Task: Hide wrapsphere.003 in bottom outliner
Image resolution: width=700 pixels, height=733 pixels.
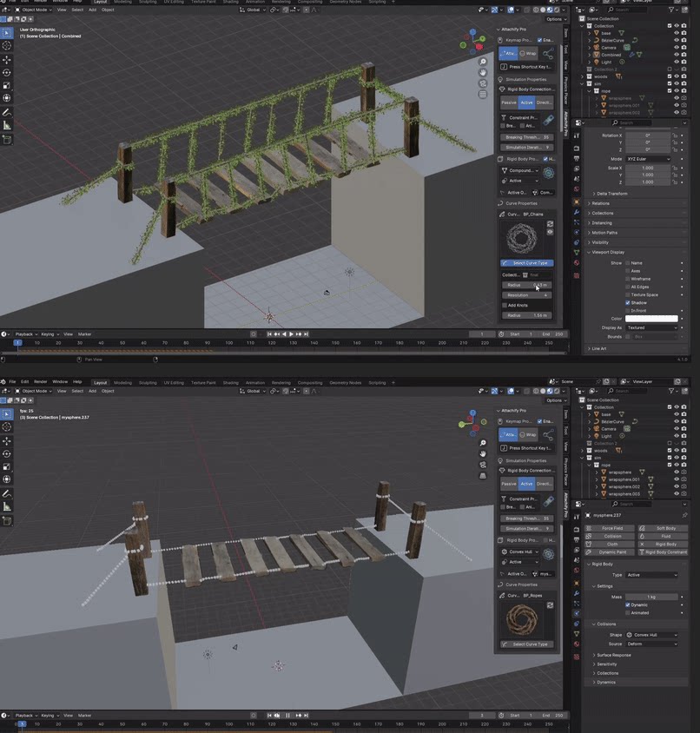Action: 677,493
